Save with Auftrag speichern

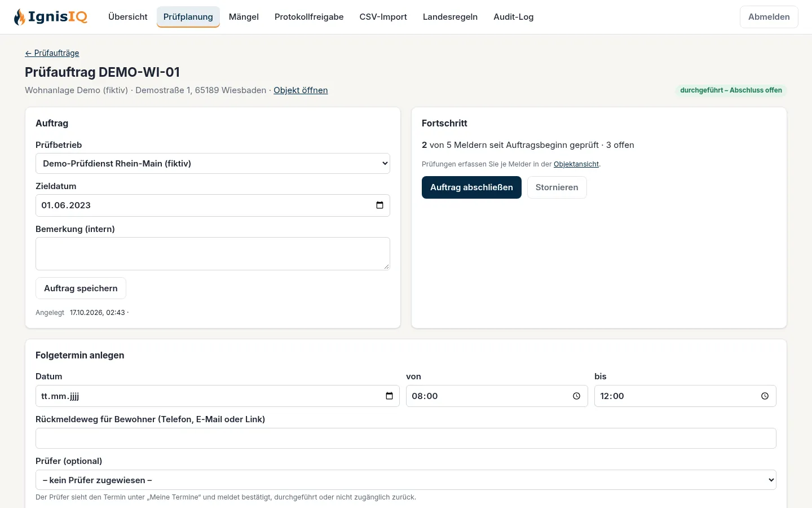tap(81, 288)
